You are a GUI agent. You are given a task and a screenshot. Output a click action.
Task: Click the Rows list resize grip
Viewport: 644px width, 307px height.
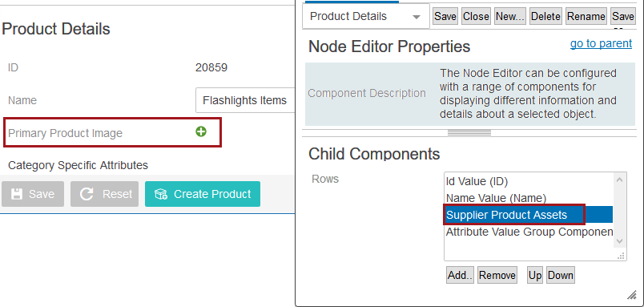(621, 256)
